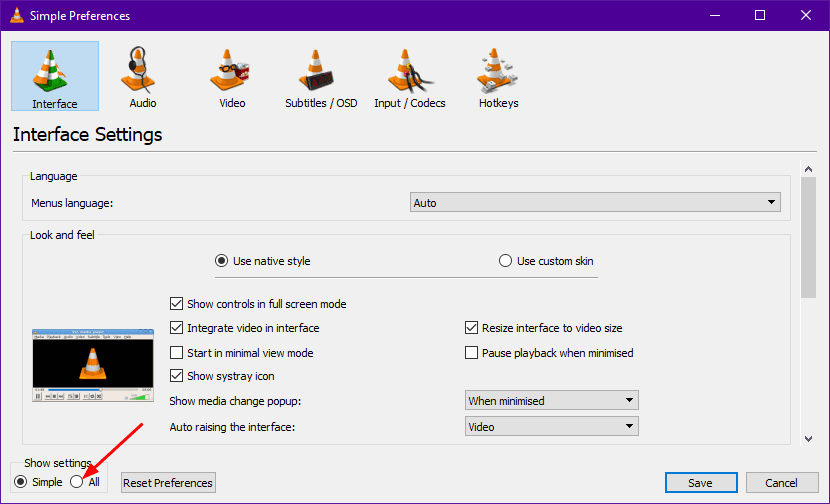Click the VLC interface preview thumbnail
The image size is (830, 504).
[x=93, y=365]
